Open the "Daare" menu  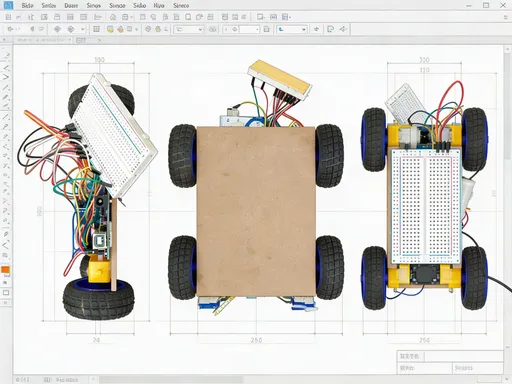(71, 5)
